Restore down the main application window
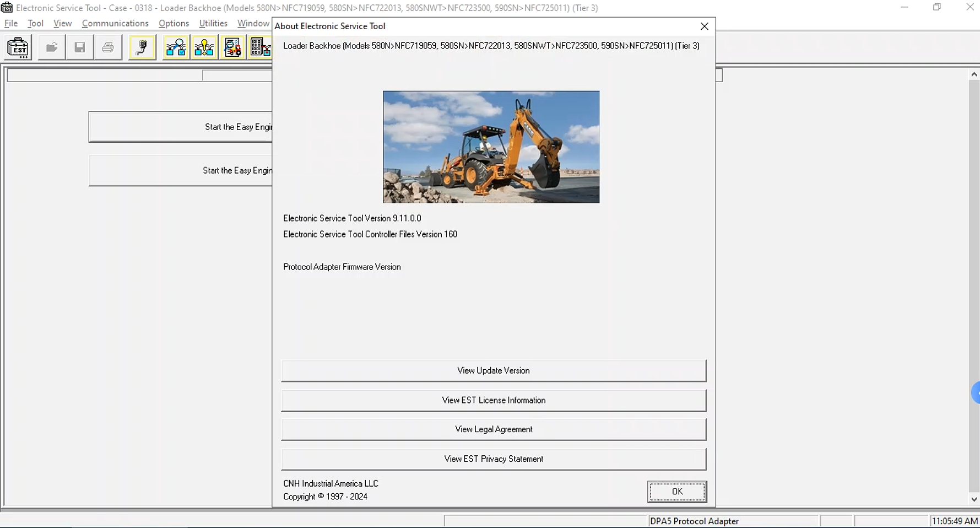 pyautogui.click(x=937, y=7)
